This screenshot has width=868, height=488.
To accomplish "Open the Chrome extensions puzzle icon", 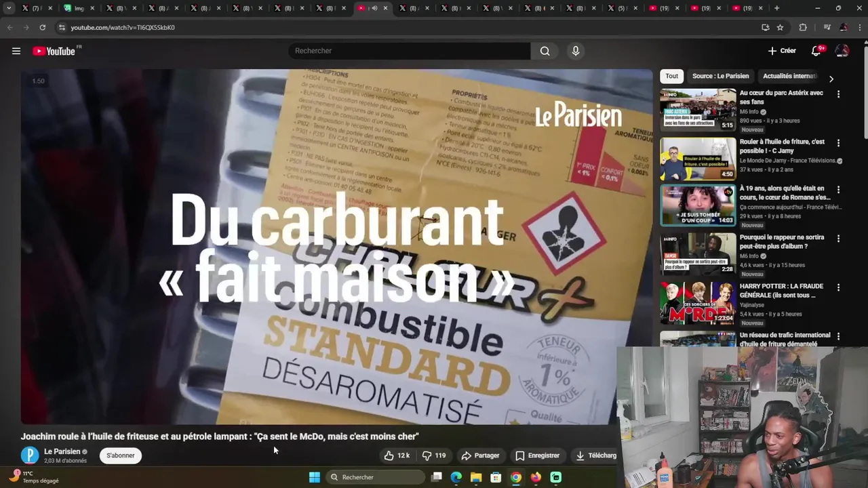I will [x=803, y=27].
